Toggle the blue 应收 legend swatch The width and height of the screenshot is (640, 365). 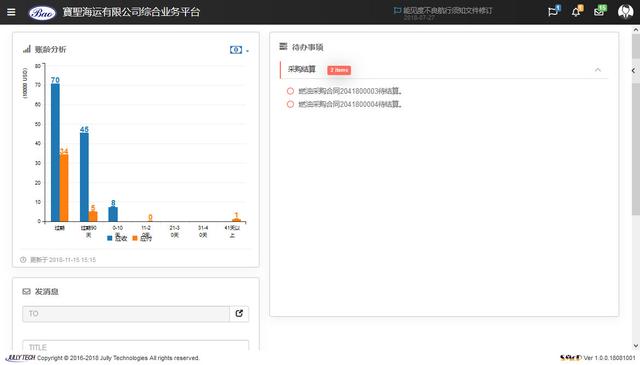(109, 238)
